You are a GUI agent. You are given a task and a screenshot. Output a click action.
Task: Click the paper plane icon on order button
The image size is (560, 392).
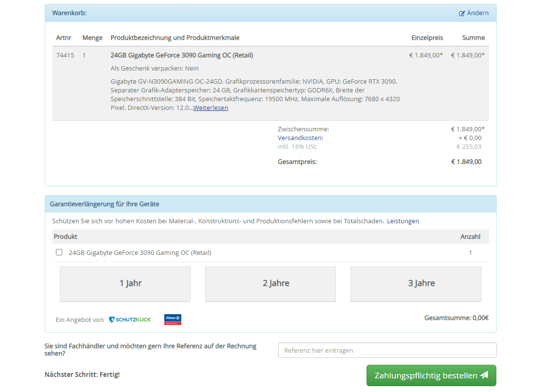484,375
